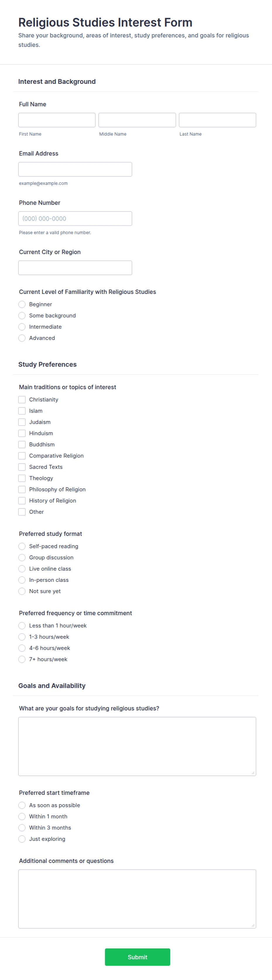Choose Not sure yet study format
The image size is (272, 980).
pyautogui.click(x=22, y=591)
